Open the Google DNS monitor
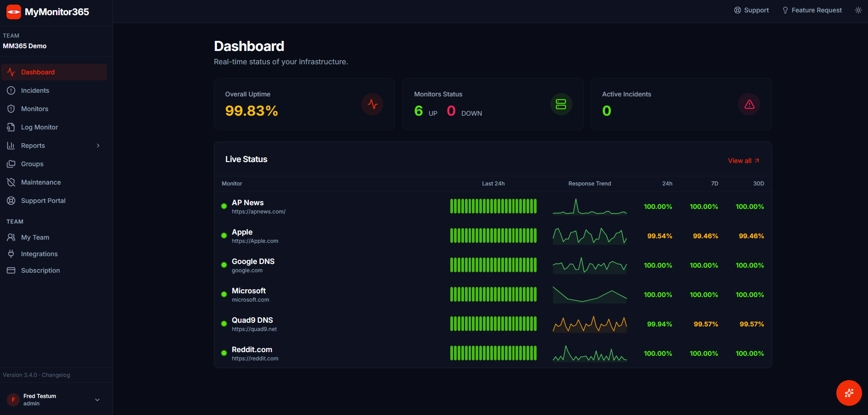Viewport: 868px width, 415px height. [x=493, y=265]
